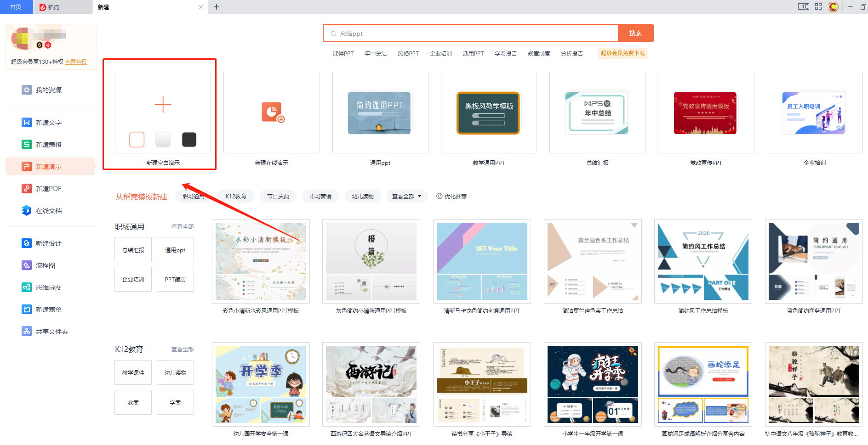Click the 新建演示 P icon
The image size is (868, 445).
click(27, 166)
